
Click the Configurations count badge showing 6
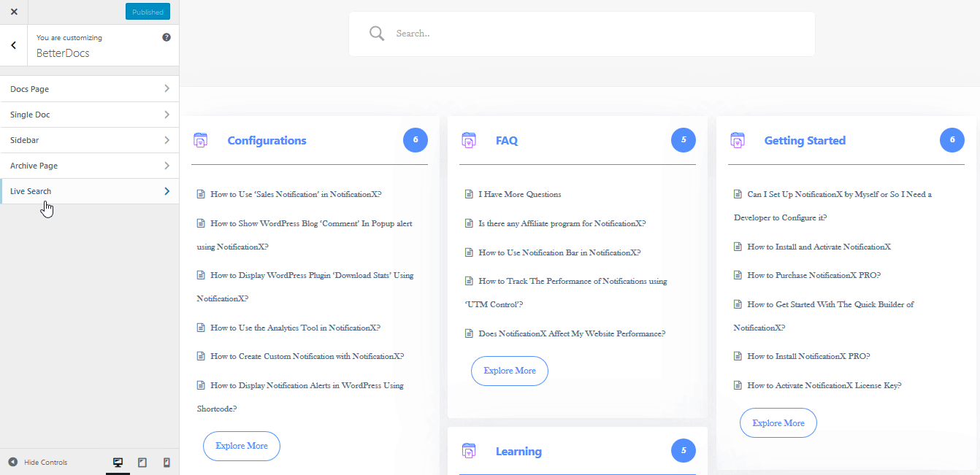click(416, 140)
